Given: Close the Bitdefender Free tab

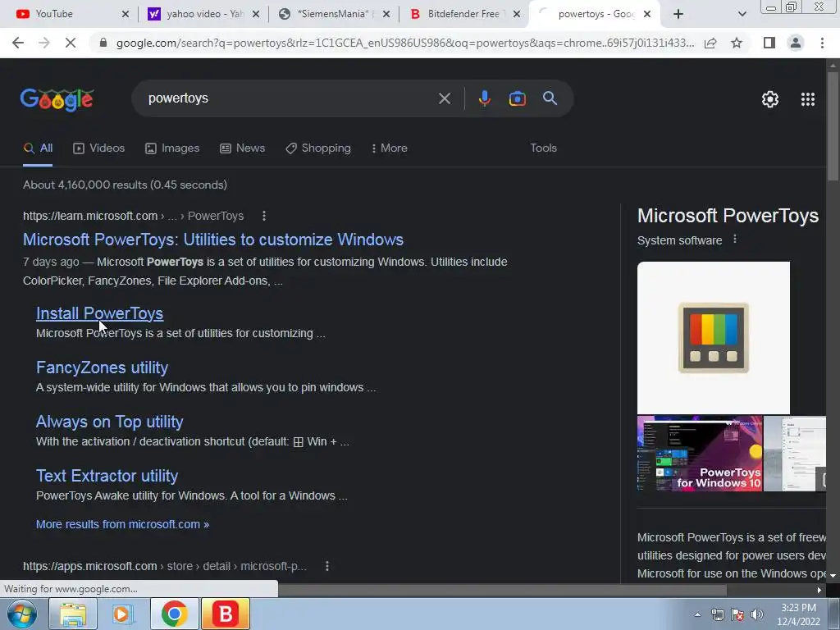Looking at the screenshot, I should (x=517, y=14).
